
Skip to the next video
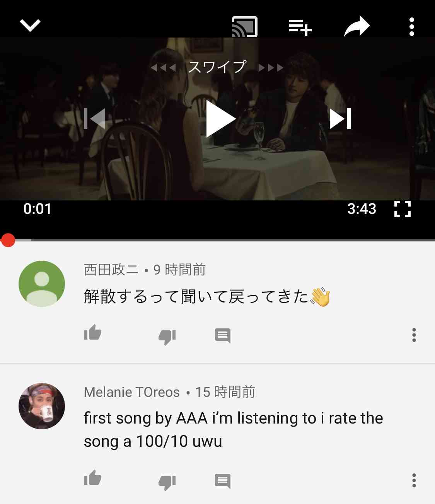click(340, 118)
